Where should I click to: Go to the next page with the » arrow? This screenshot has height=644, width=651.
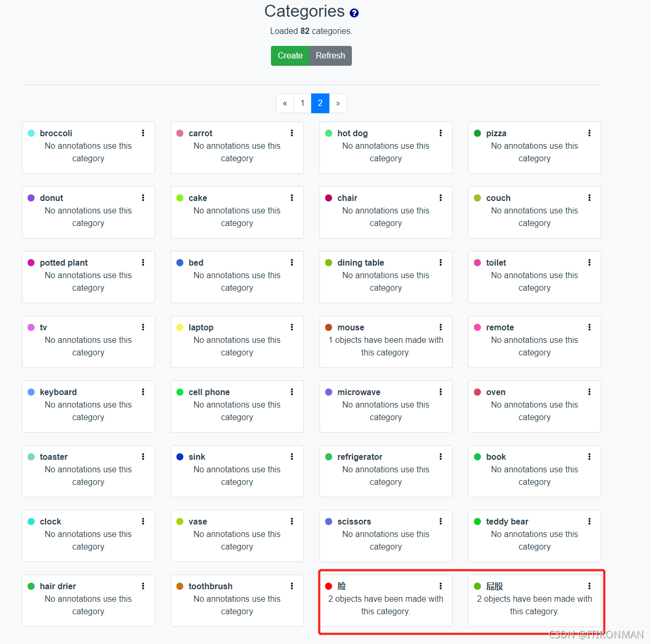coord(338,103)
